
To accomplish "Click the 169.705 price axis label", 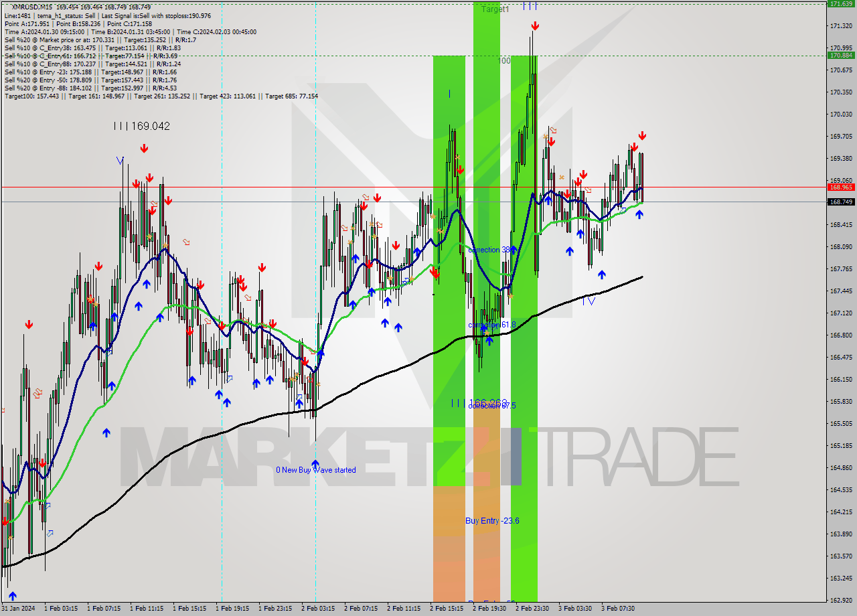I will pos(841,137).
